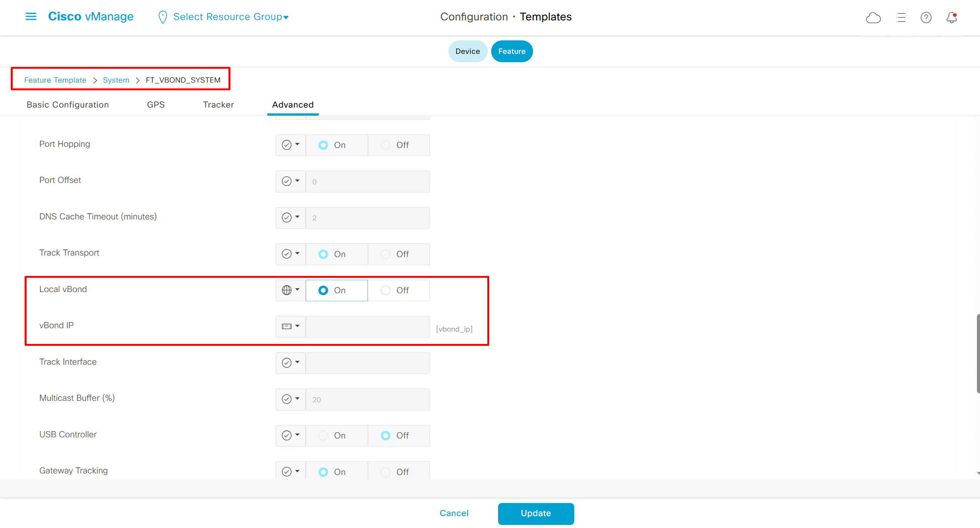
Task: Go to the Tracker tab
Action: [218, 105]
